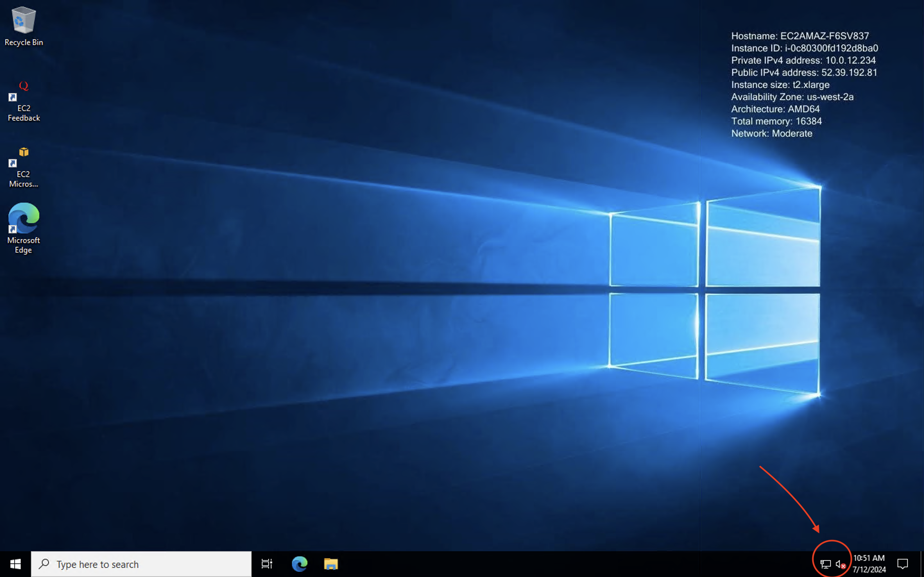Open Task View from the taskbar

(267, 564)
